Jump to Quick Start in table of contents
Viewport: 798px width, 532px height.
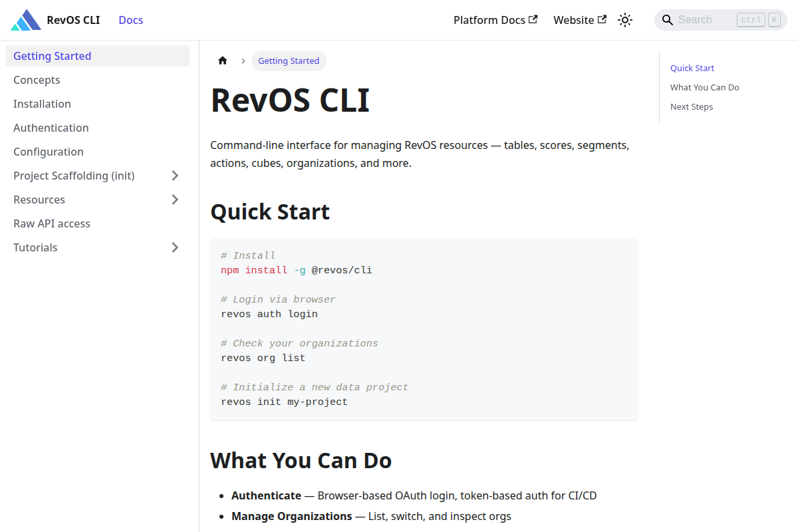coord(692,68)
